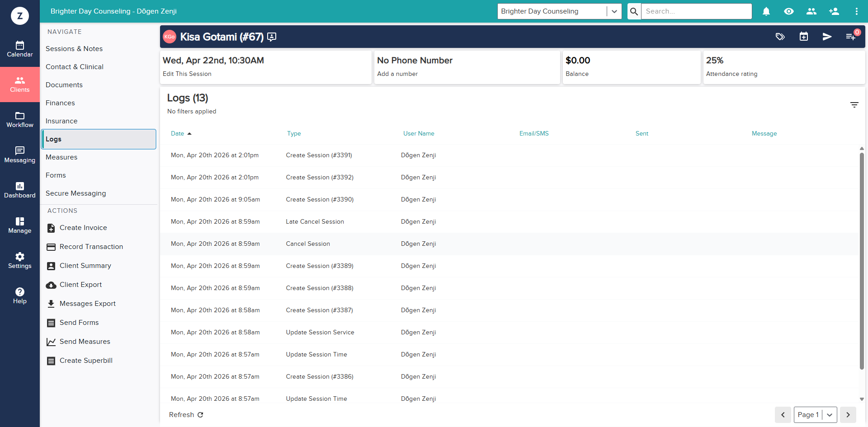This screenshot has width=868, height=427.
Task: Open notifications bell
Action: (x=766, y=11)
